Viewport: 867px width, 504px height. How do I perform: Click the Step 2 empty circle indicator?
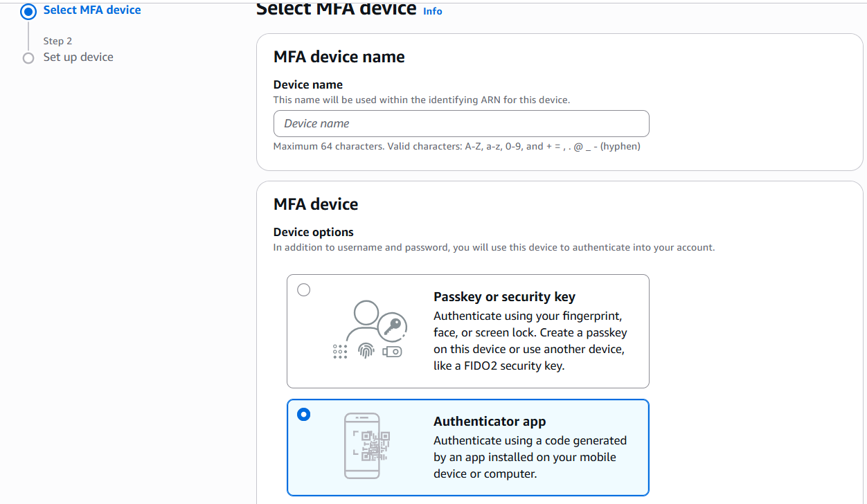coord(28,58)
